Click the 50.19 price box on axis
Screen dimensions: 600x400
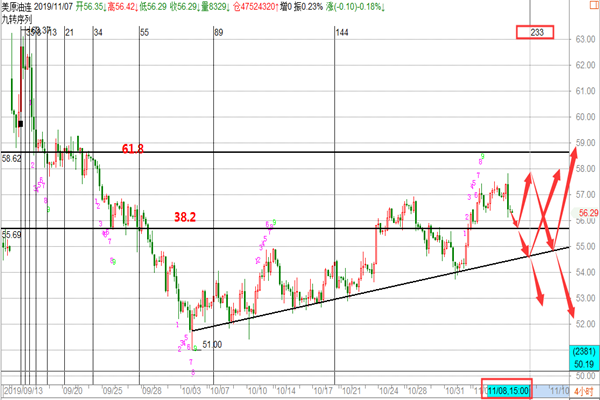click(585, 365)
